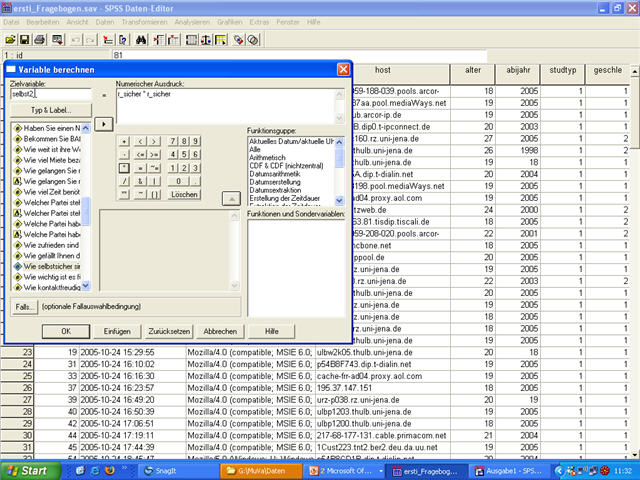Click the binoculars Find icon
This screenshot has width=640, height=480.
click(x=142, y=39)
